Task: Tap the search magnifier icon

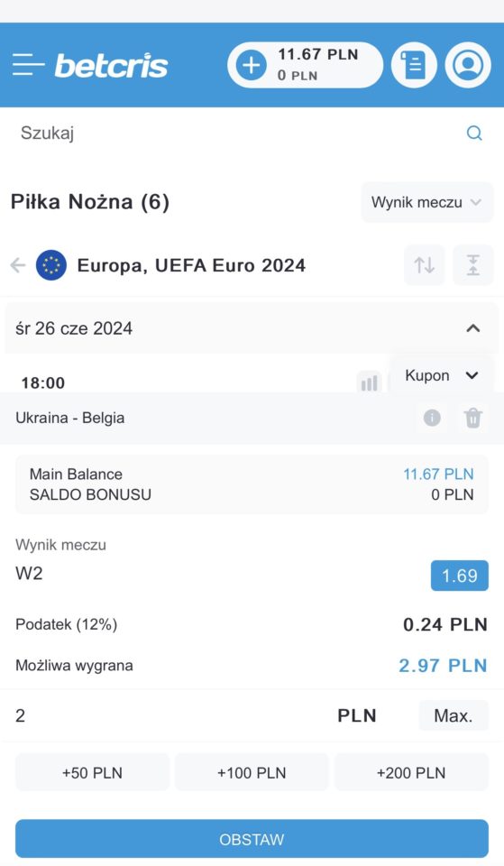Action: 474,134
